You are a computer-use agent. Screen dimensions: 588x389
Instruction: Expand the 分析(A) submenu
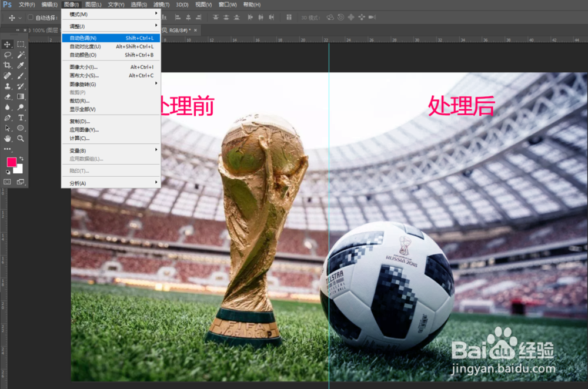click(111, 183)
